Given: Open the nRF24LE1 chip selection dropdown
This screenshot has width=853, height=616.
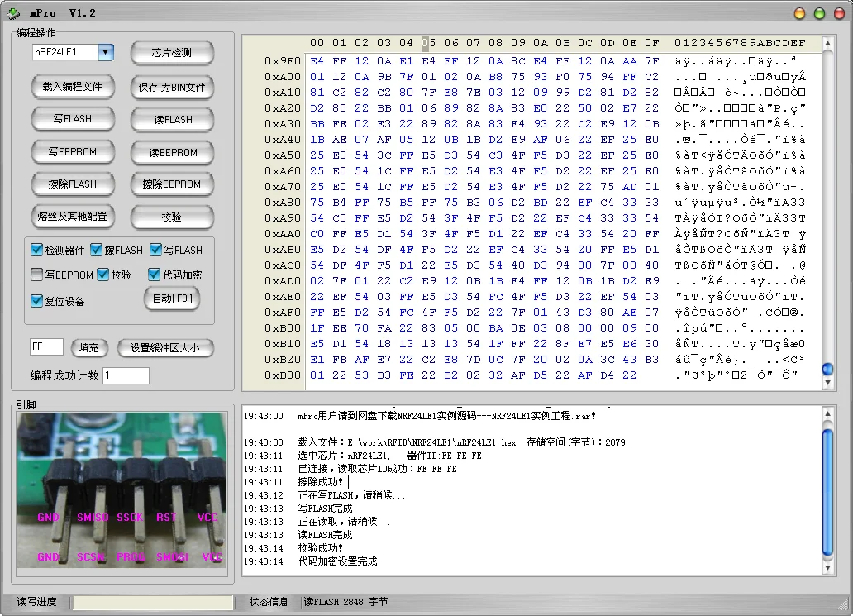Looking at the screenshot, I should (105, 52).
